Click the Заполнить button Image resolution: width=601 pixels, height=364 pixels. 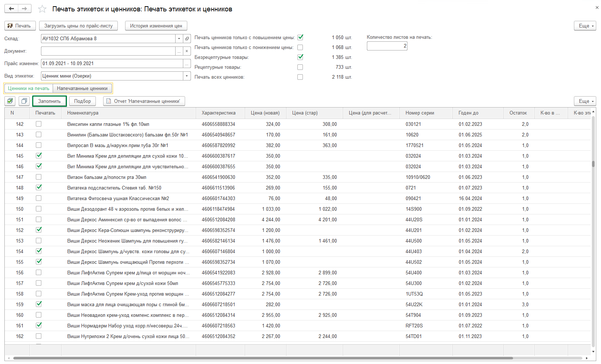point(49,101)
